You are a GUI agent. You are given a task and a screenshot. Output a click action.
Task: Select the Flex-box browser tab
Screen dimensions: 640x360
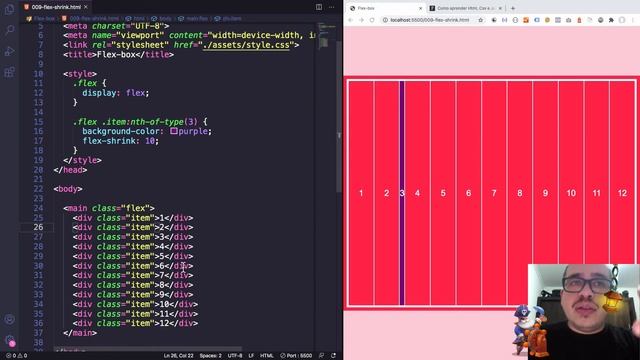coord(386,8)
